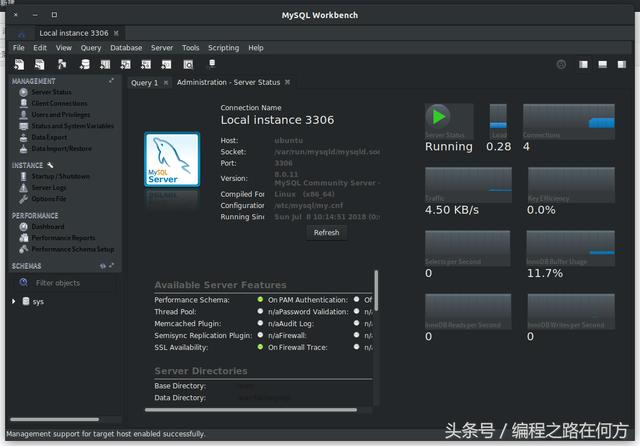Open the File menu
The width and height of the screenshot is (640, 446).
tap(18, 48)
